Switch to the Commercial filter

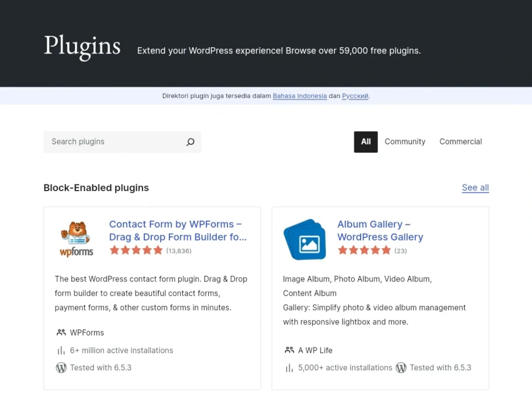pos(460,142)
